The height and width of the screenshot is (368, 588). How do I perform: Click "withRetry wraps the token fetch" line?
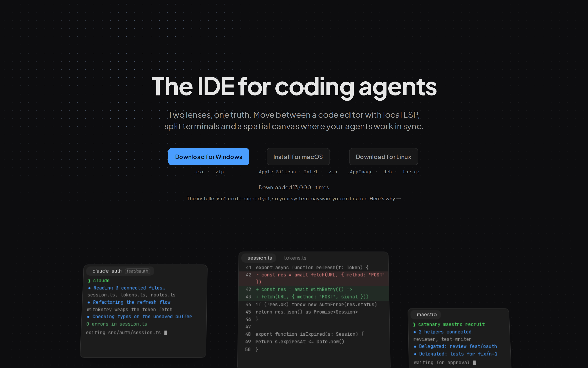click(130, 310)
